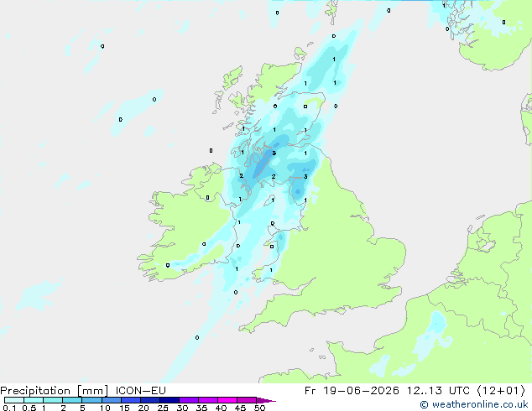Pick the 40–45 mm magenta legend swatch

coord(227,400)
